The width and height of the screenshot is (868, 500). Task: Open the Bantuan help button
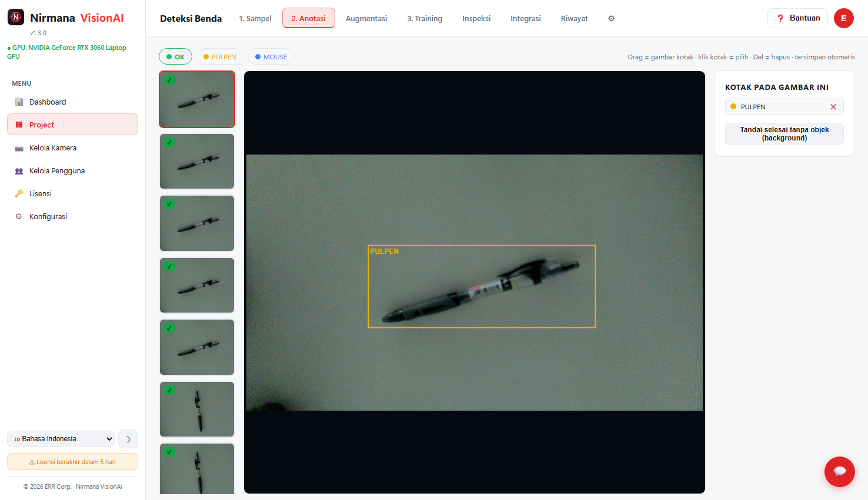pos(797,18)
